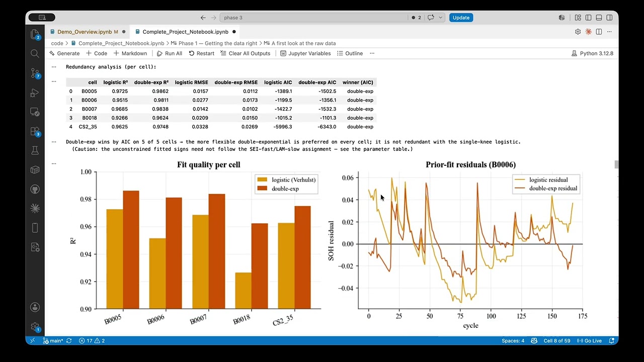Open notebook settings gear in editor toolbar
Image resolution: width=644 pixels, height=362 pixels.
(x=578, y=32)
